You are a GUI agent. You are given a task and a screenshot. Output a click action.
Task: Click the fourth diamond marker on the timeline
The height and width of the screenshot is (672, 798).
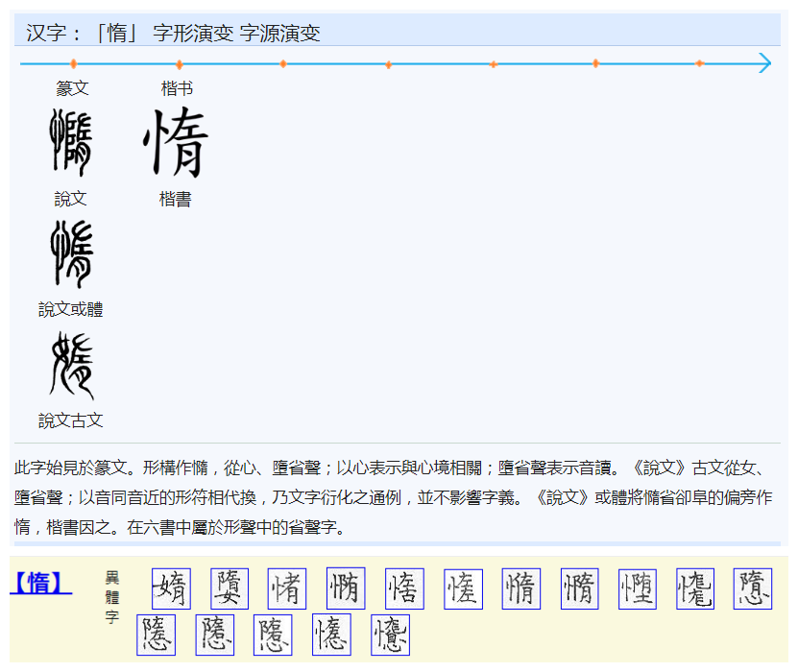coord(388,64)
